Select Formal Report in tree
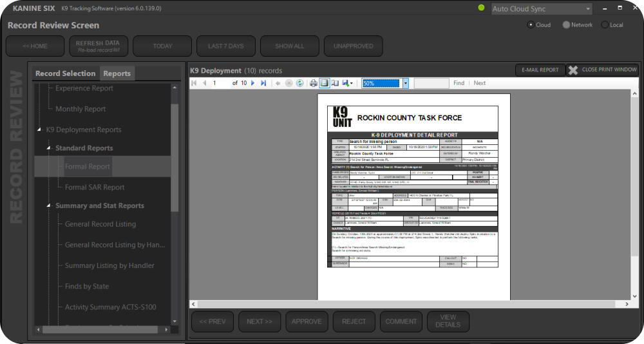 coord(87,166)
